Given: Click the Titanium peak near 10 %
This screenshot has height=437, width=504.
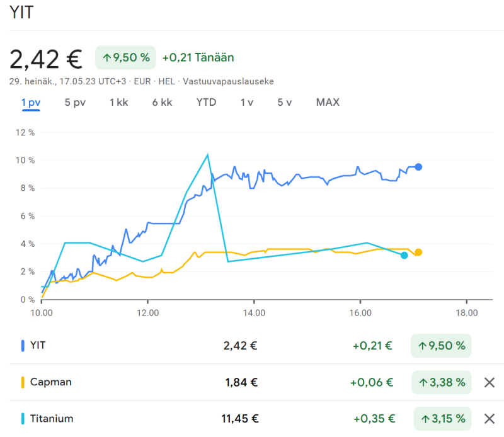Looking at the screenshot, I should click(208, 155).
